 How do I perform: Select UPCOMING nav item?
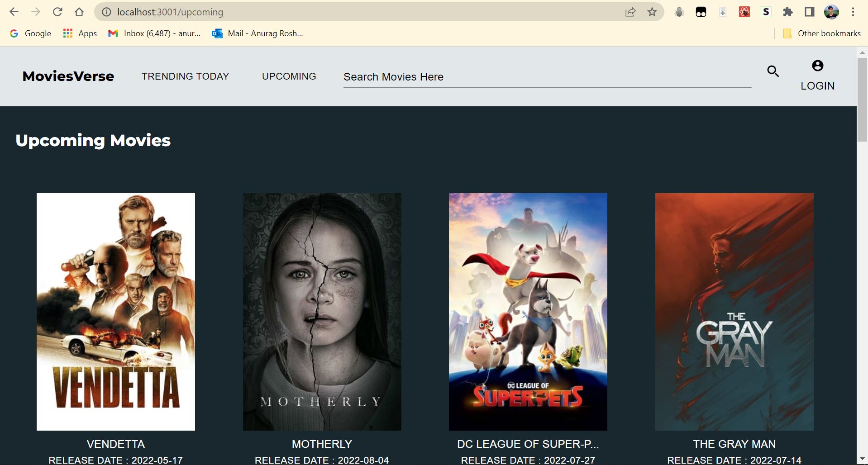[289, 76]
